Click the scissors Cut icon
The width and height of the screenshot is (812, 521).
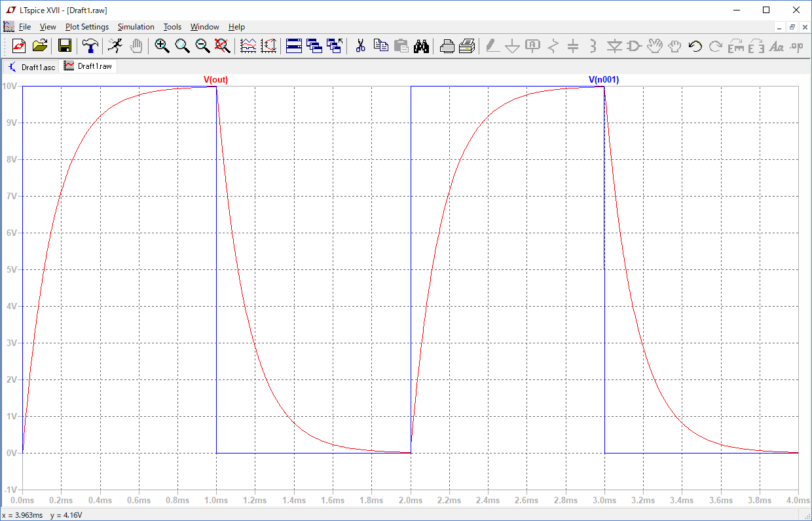(x=360, y=45)
